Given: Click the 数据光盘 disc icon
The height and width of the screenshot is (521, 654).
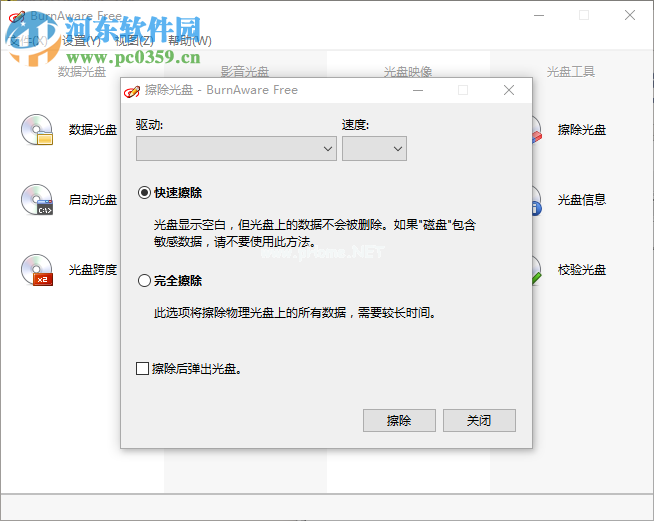Looking at the screenshot, I should tap(36, 130).
